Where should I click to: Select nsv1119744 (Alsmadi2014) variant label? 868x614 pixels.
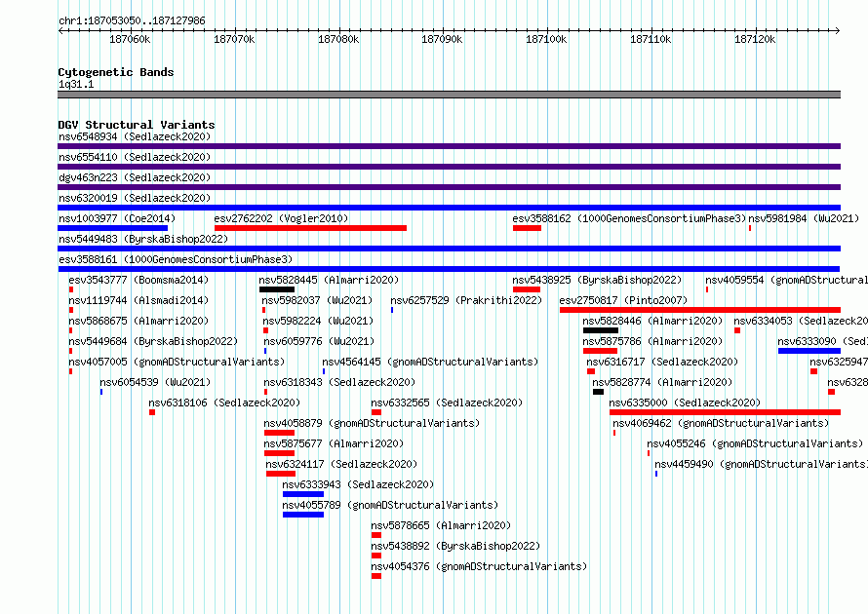(x=138, y=300)
